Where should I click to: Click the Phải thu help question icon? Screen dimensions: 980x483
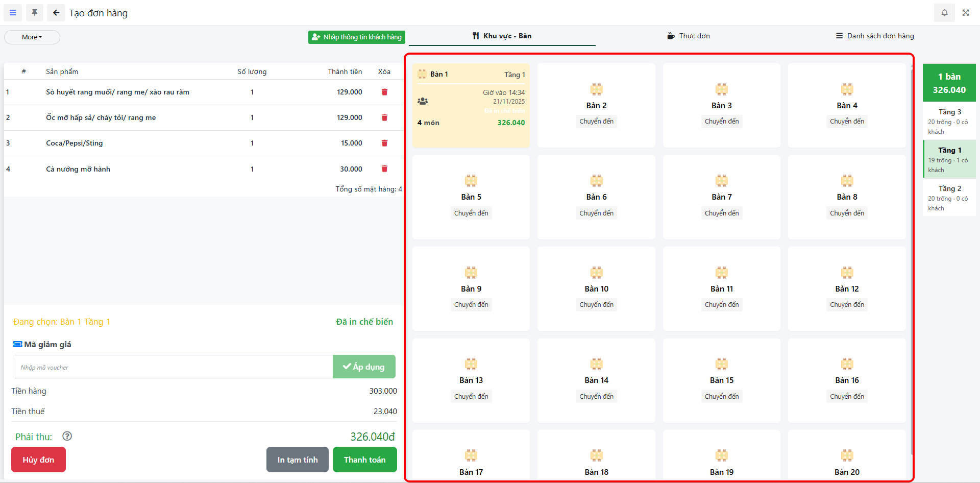coord(67,436)
